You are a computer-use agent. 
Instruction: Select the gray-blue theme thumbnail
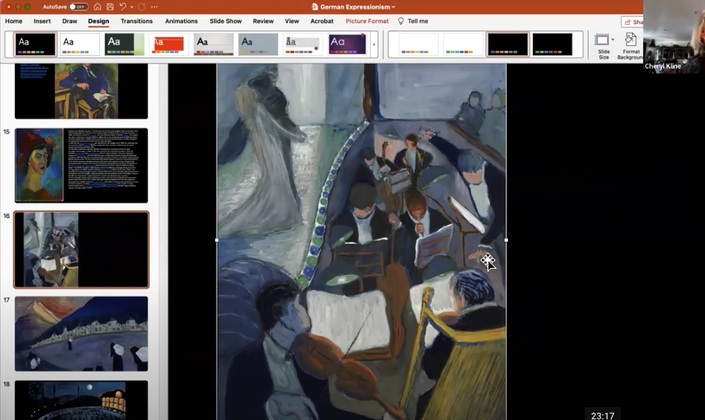(258, 44)
